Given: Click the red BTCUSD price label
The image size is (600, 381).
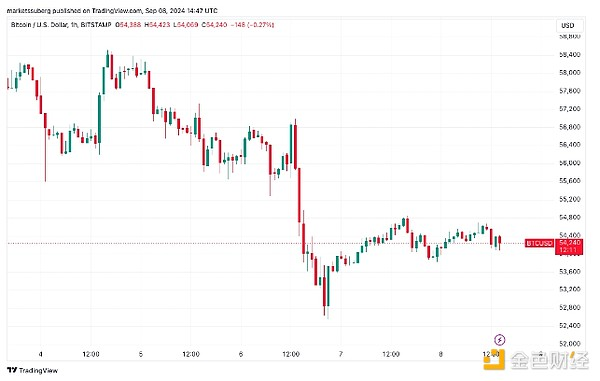Looking at the screenshot, I should 539,243.
